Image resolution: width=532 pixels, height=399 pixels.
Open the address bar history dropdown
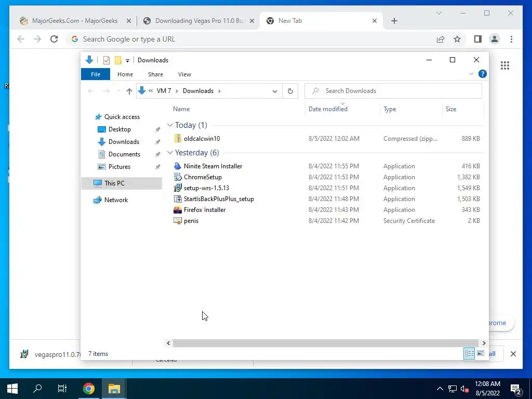[275, 91]
